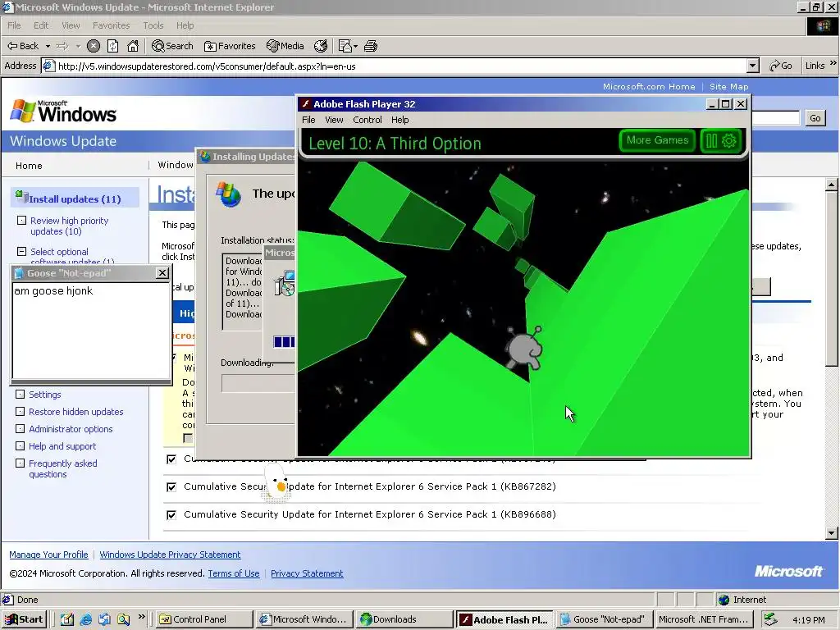Open IE Favorites menu
840x630 pixels.
111,25
